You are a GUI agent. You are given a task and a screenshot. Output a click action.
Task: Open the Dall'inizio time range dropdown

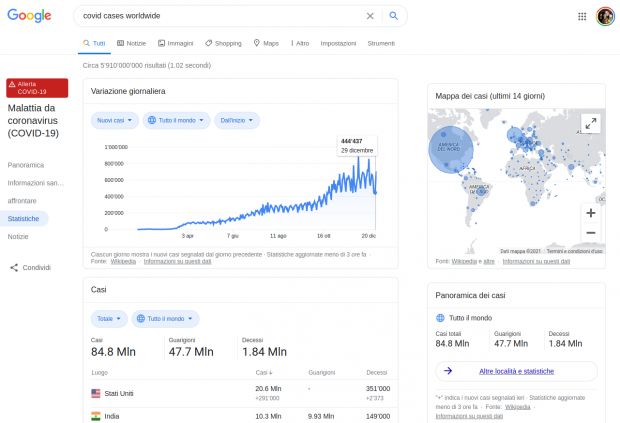[237, 120]
